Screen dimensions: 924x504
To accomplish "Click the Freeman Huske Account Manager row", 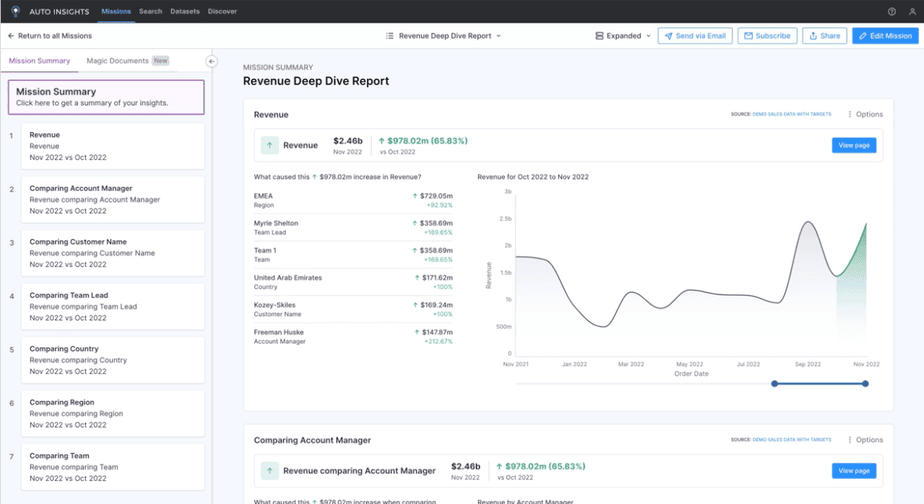I will point(353,337).
